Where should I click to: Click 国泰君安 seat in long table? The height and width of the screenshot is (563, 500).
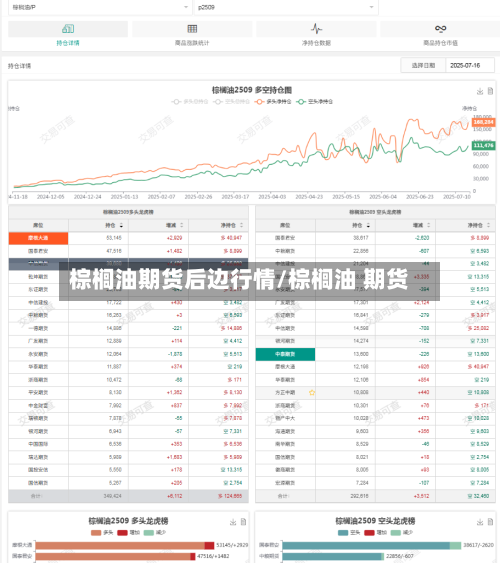coord(38,251)
